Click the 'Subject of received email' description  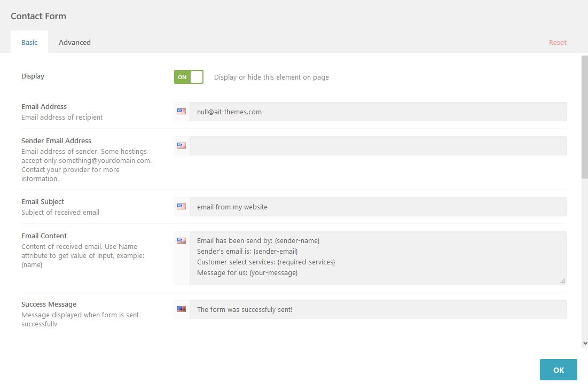(x=60, y=213)
